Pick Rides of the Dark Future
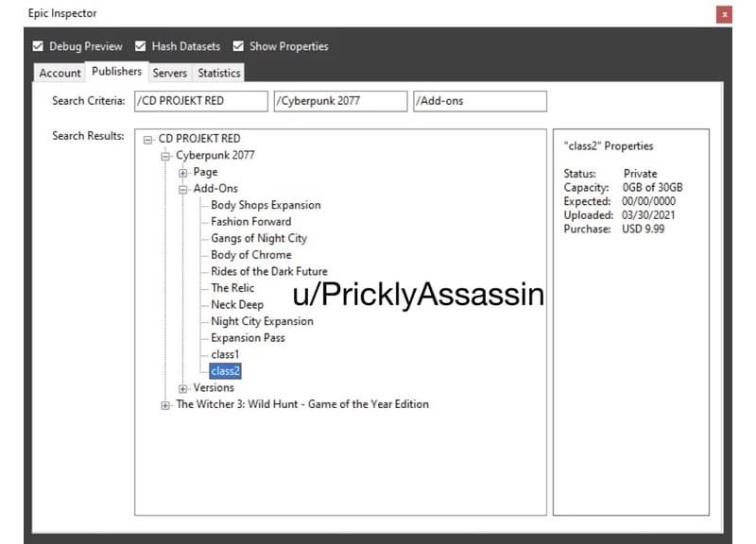Screen dimensions: 756x544 [269, 271]
